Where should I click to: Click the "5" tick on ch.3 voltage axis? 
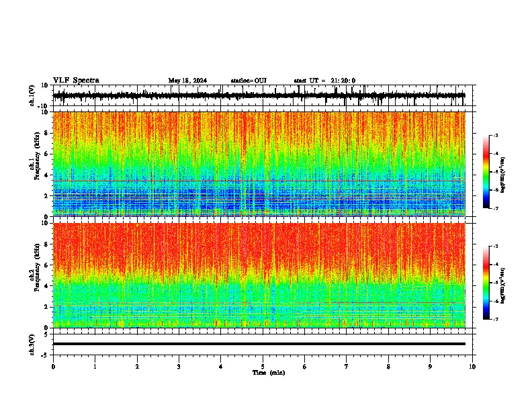46,334
